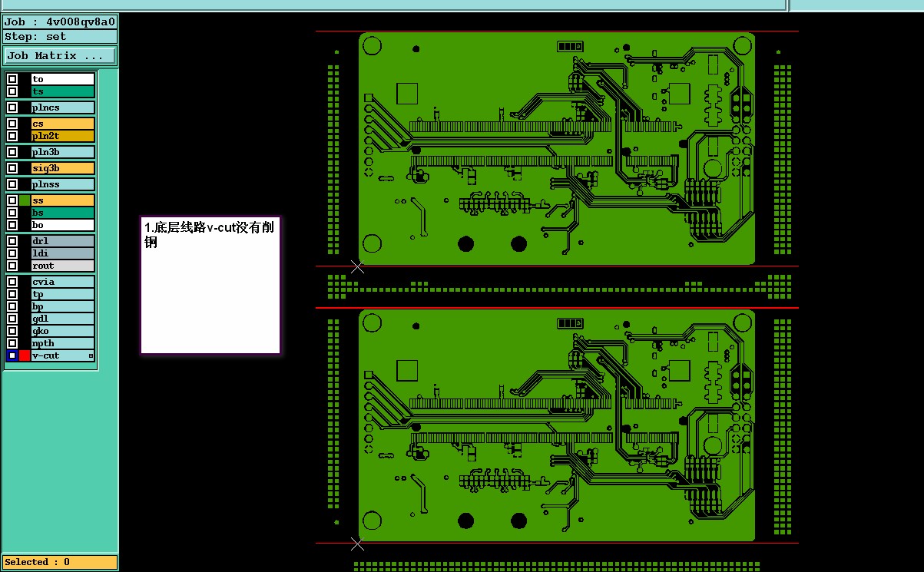
Task: Expand the small icon on v-cut row
Action: point(91,355)
